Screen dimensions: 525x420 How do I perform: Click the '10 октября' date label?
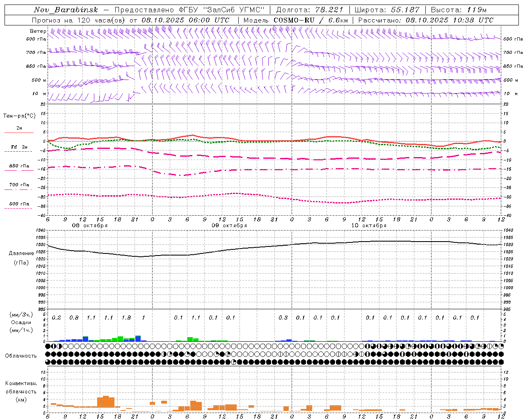(x=369, y=226)
